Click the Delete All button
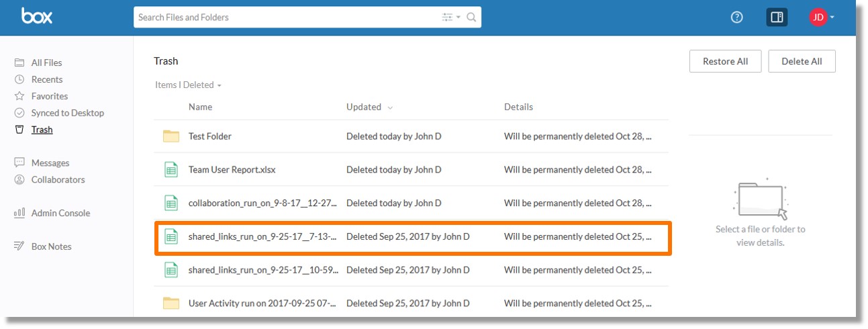 pyautogui.click(x=802, y=61)
